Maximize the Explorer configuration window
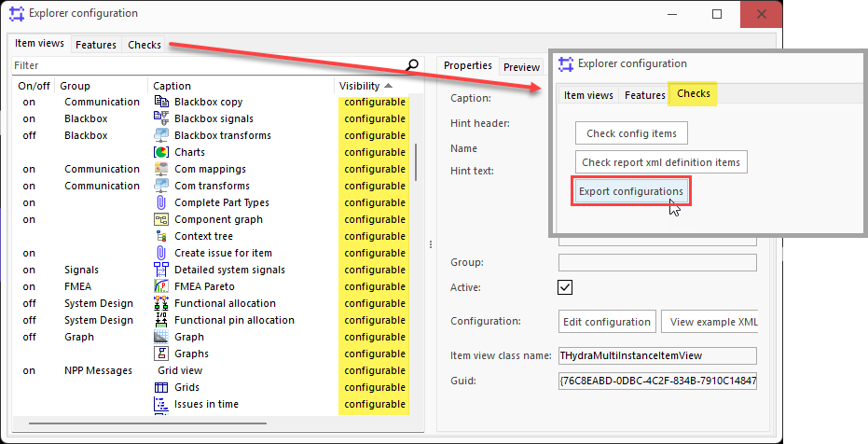The width and height of the screenshot is (868, 444). coord(717,14)
